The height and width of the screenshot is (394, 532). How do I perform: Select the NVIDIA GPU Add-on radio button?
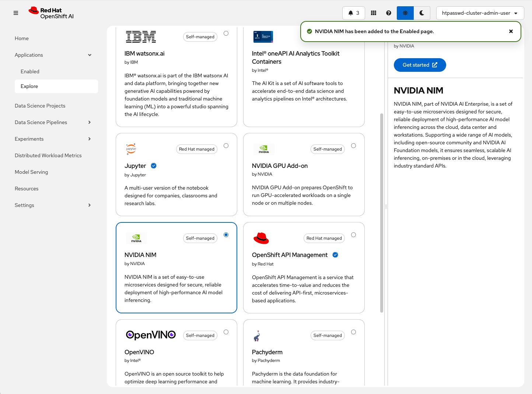[x=354, y=146]
